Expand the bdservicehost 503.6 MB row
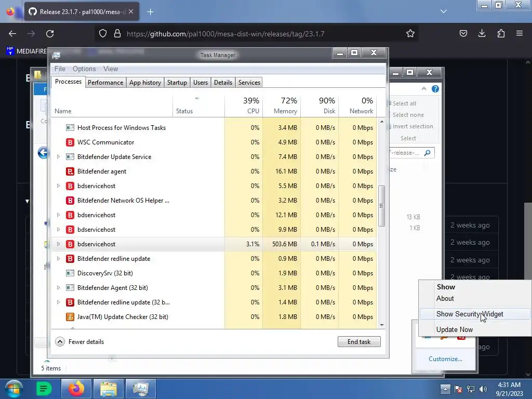The image size is (532, 399). [x=58, y=244]
